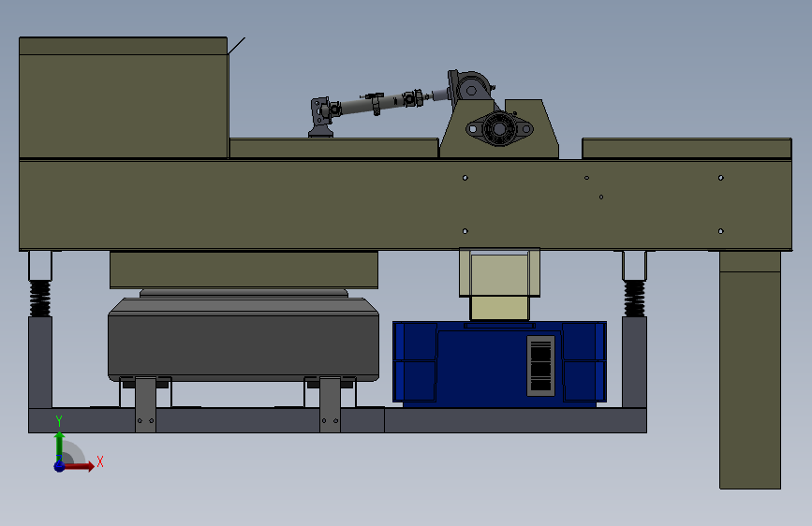Click the blue Z-axis origin ball
Screen dimensions: 812x526
[59, 466]
